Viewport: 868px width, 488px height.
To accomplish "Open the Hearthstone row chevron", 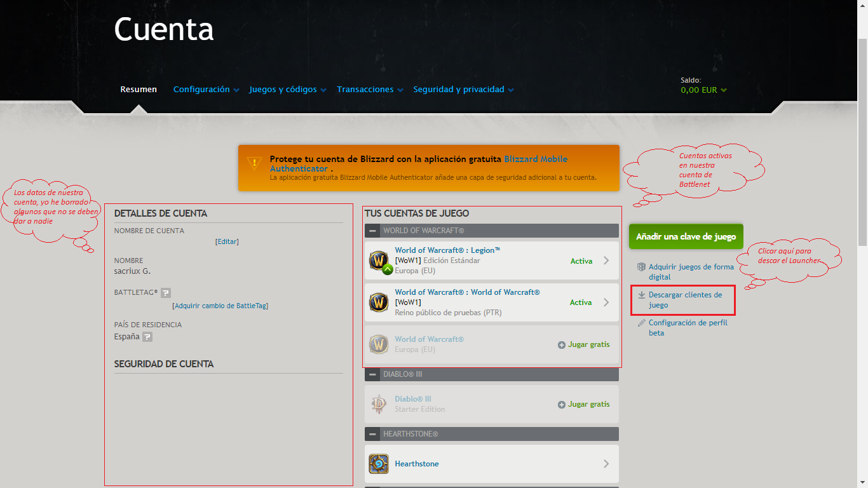I will [x=606, y=464].
